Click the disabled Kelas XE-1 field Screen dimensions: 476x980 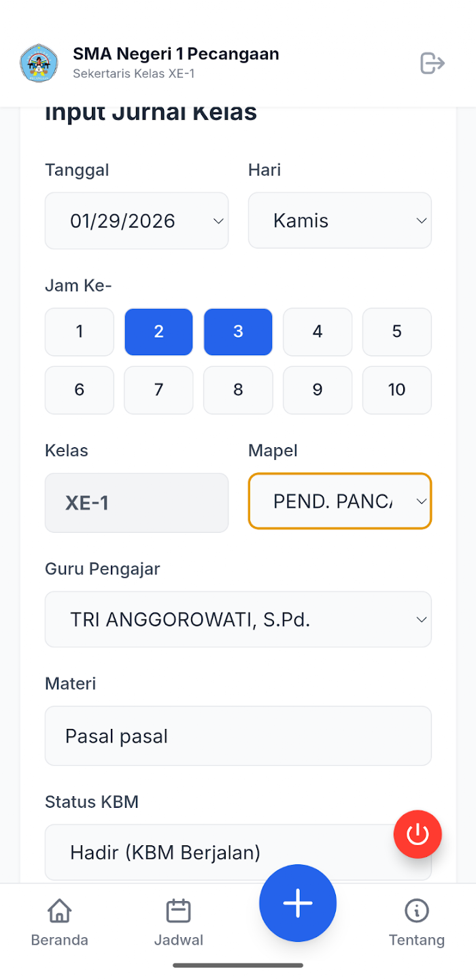pos(137,503)
